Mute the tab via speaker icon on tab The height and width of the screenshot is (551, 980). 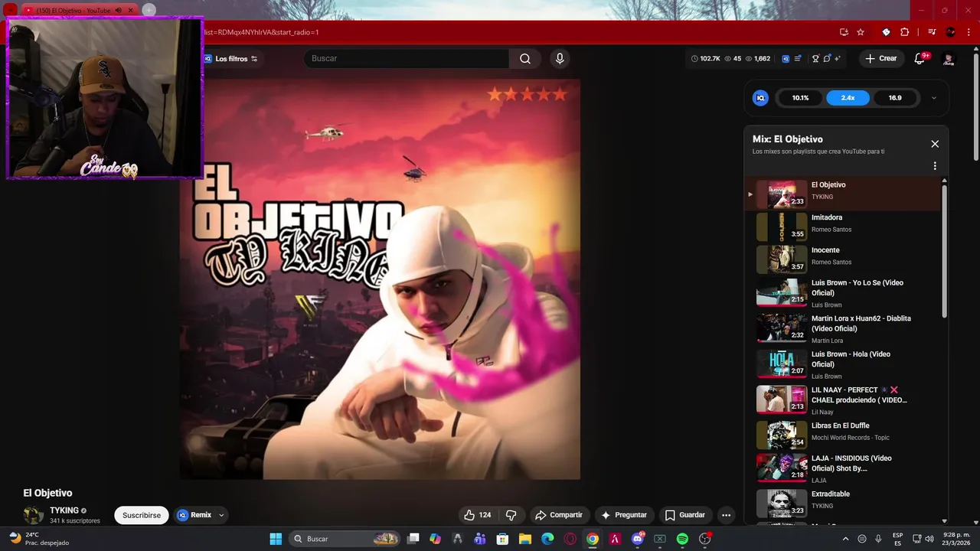119,10
